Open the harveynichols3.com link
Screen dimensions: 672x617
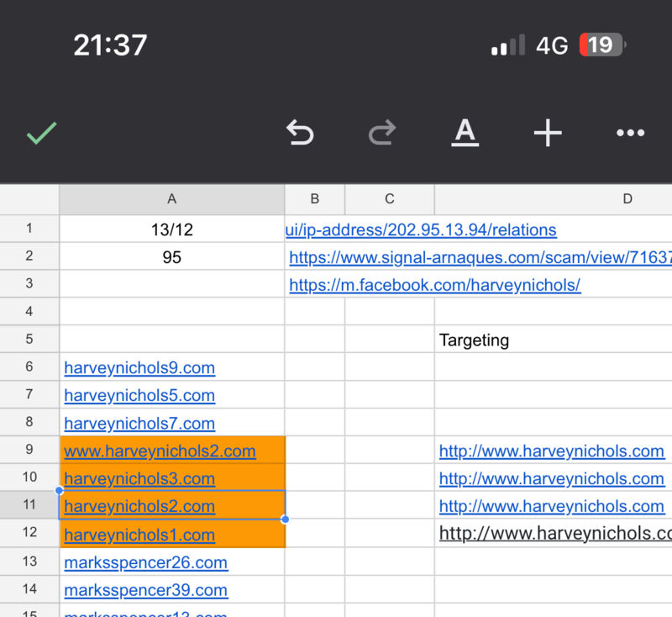(139, 478)
